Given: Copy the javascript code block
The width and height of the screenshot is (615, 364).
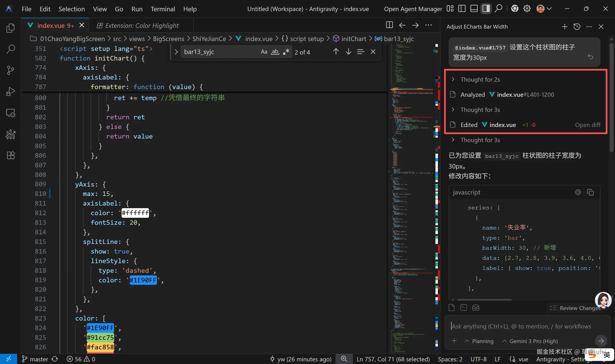Looking at the screenshot, I should coord(590,192).
